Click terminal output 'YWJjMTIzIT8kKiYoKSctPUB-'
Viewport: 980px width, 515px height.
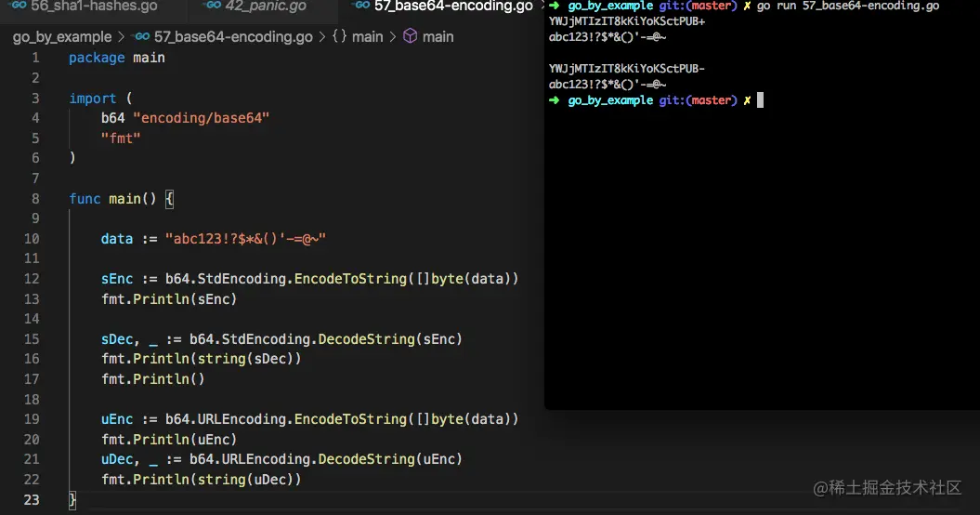(x=627, y=69)
